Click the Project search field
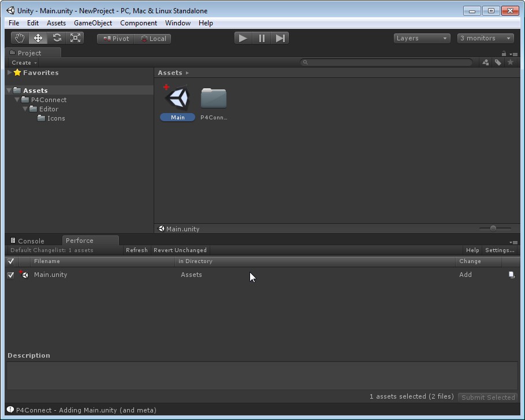The height and width of the screenshot is (420, 525). pyautogui.click(x=386, y=62)
